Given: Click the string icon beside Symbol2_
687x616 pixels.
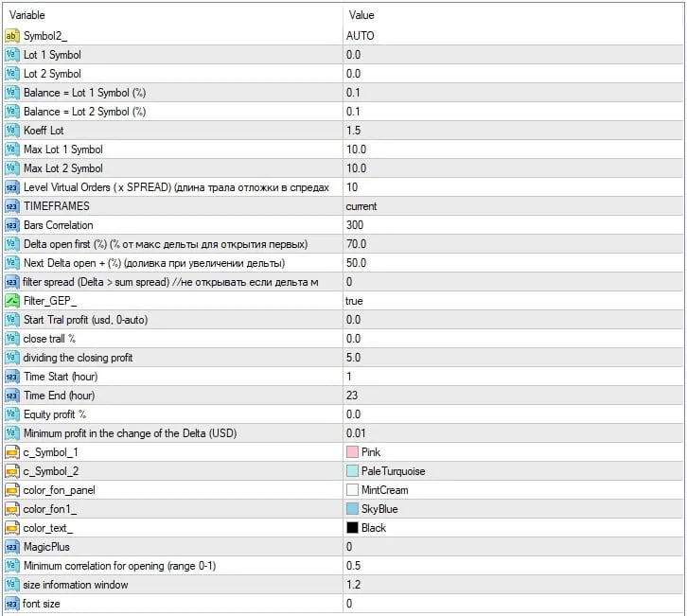Looking at the screenshot, I should click(11, 36).
